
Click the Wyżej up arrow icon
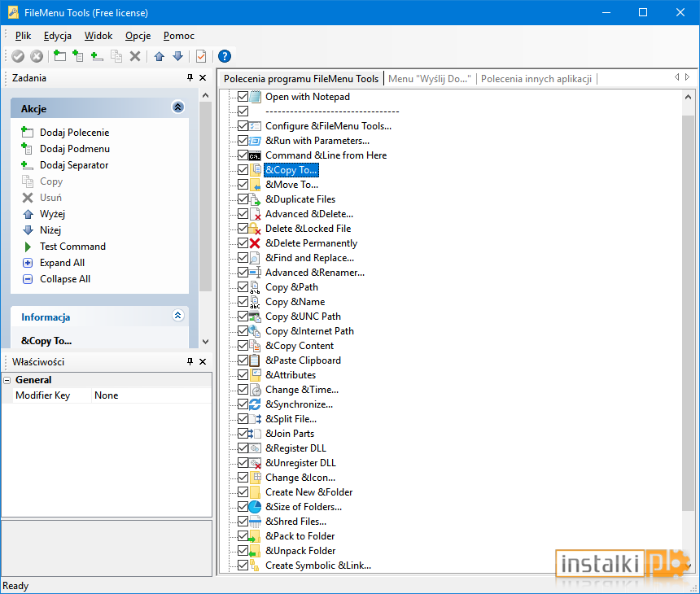coord(28,214)
